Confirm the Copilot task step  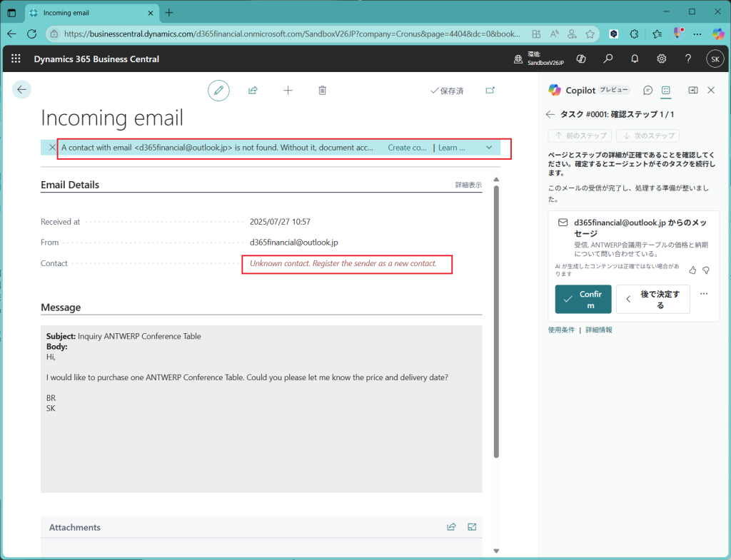[583, 299]
